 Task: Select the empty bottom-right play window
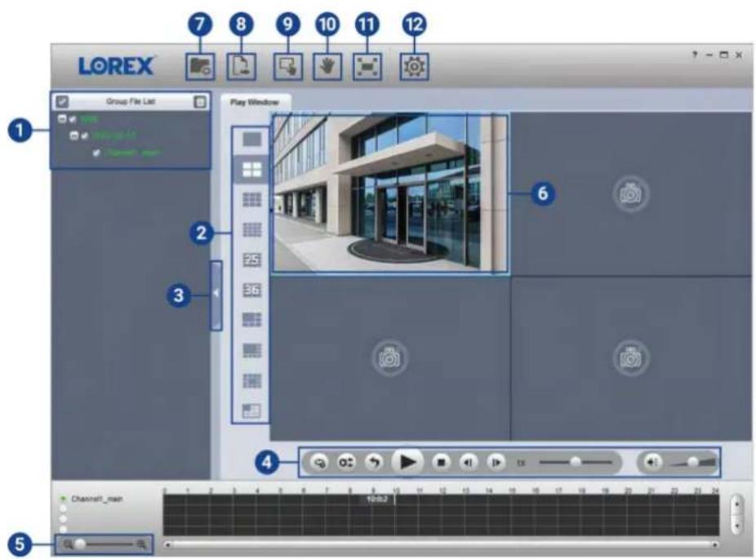coord(630,358)
